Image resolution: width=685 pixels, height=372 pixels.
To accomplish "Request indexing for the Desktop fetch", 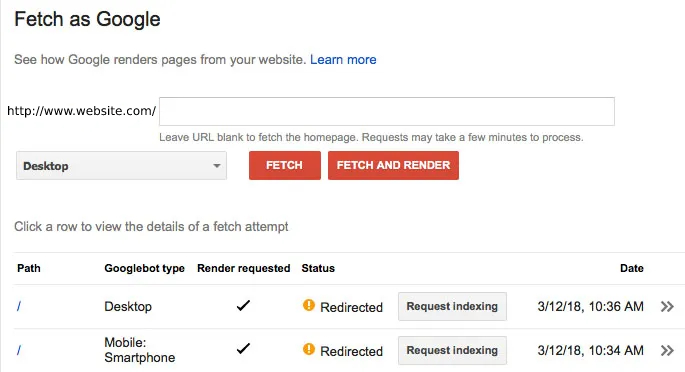I will click(452, 307).
